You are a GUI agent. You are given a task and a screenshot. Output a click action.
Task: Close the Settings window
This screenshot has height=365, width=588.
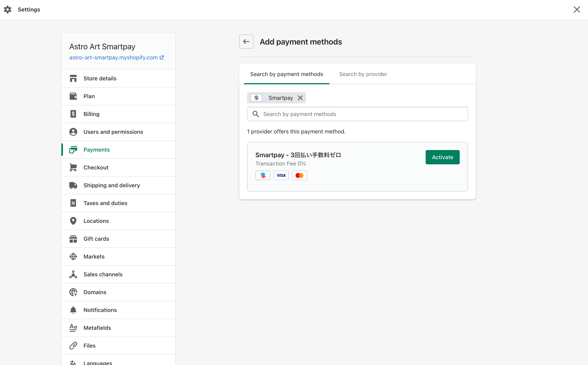pyautogui.click(x=576, y=10)
